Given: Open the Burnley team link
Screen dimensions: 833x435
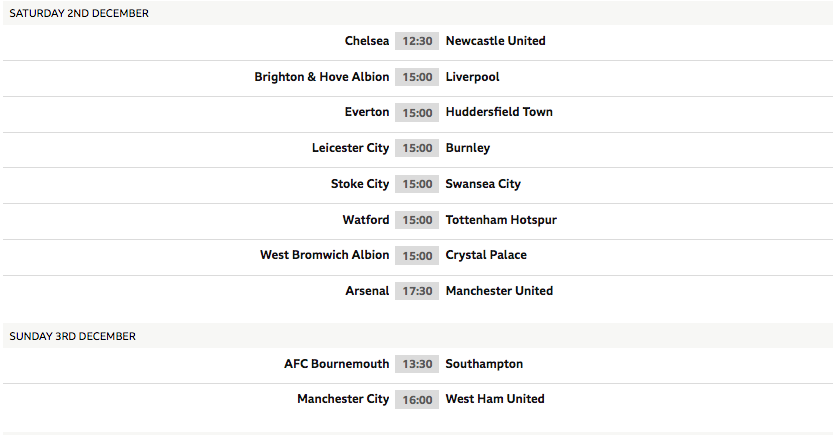Looking at the screenshot, I should pyautogui.click(x=468, y=148).
